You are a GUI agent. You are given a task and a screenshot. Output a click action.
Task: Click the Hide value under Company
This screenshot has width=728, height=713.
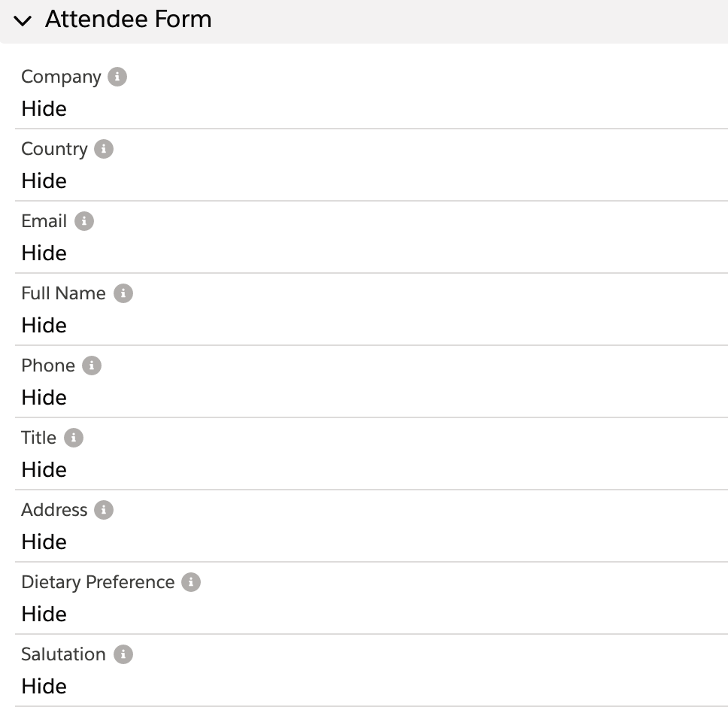(44, 109)
